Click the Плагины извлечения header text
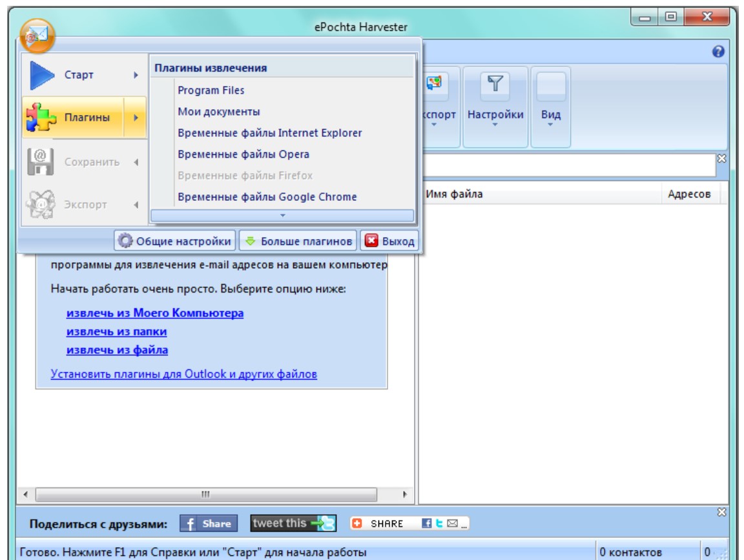The width and height of the screenshot is (744, 560). (x=211, y=68)
